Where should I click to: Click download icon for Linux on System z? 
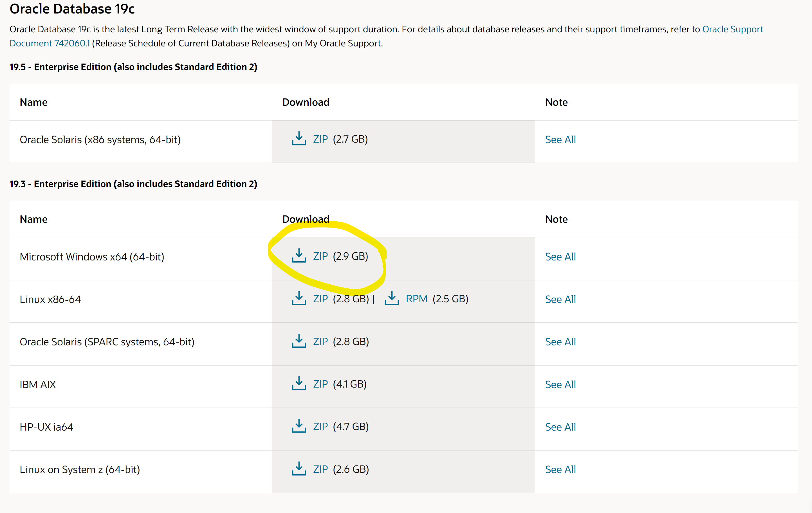coord(299,469)
